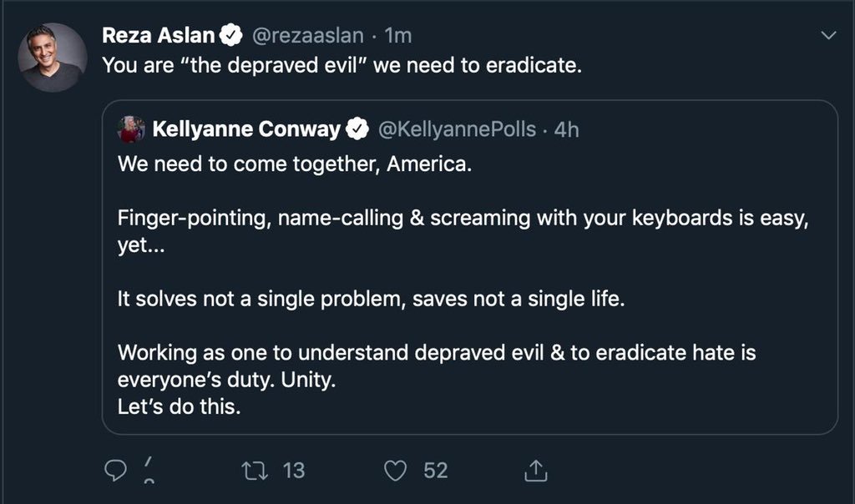This screenshot has height=504, width=855.
Task: Click the Kellyanne Conway display name
Action: (245, 129)
